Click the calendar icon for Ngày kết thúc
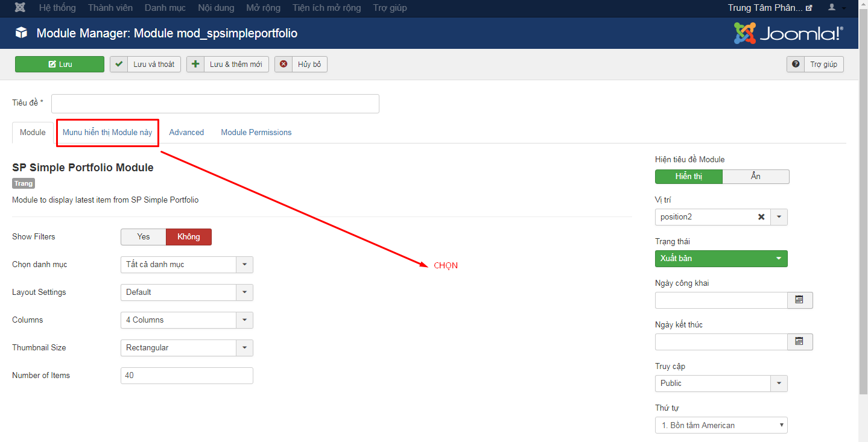The width and height of the screenshot is (868, 442). coord(800,342)
